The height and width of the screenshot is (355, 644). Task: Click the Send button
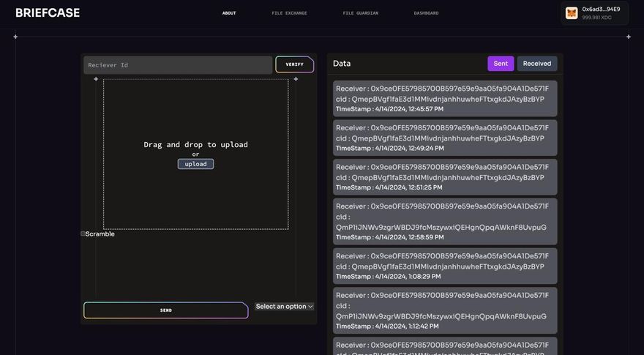pyautogui.click(x=166, y=310)
